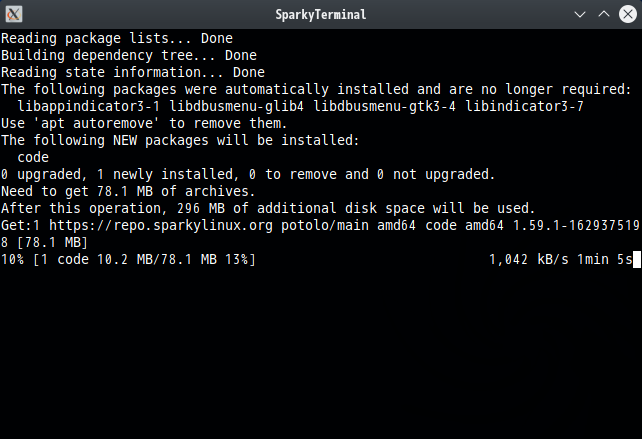Click the 1,042 kB/s download speed

[x=529, y=260]
